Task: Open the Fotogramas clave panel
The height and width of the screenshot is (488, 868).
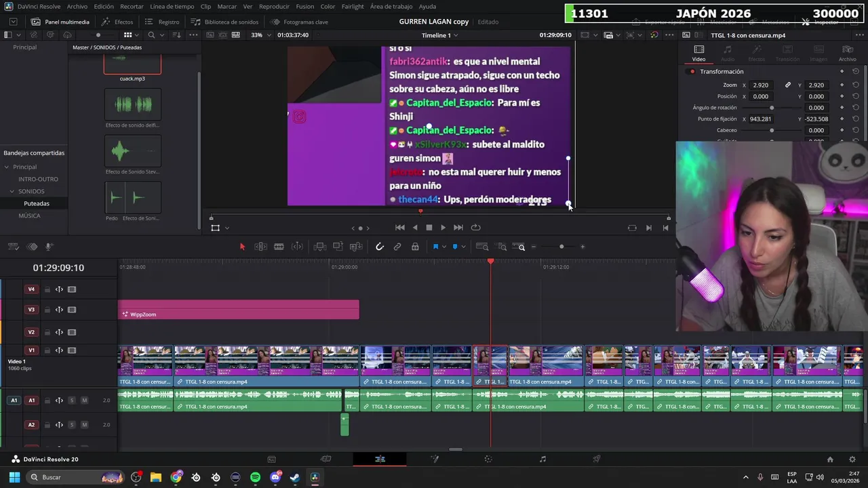Action: tap(300, 22)
